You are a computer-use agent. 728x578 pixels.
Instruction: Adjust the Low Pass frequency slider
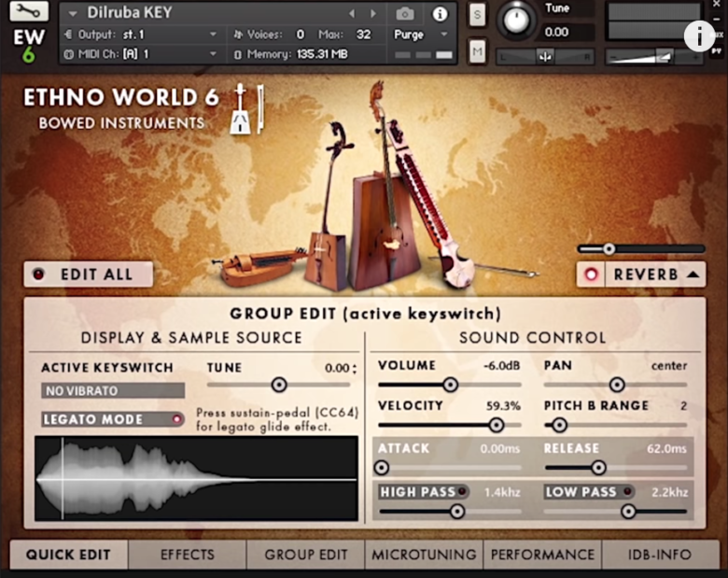point(628,512)
